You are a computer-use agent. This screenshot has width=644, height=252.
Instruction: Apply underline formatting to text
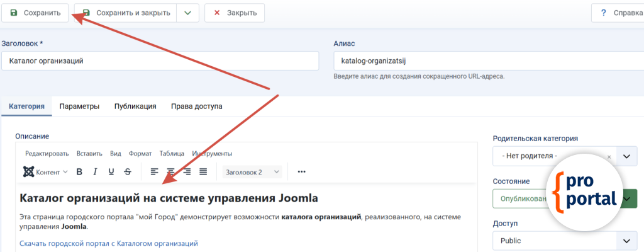click(111, 171)
